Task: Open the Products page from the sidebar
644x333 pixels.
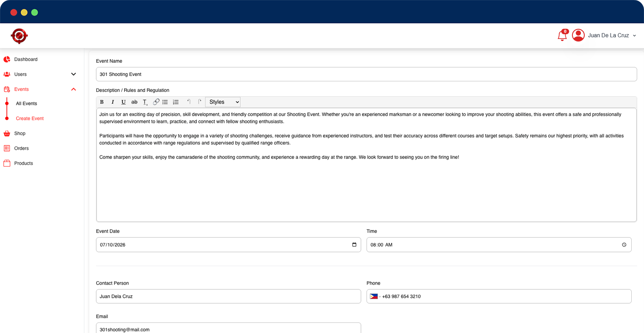Action: 24,163
